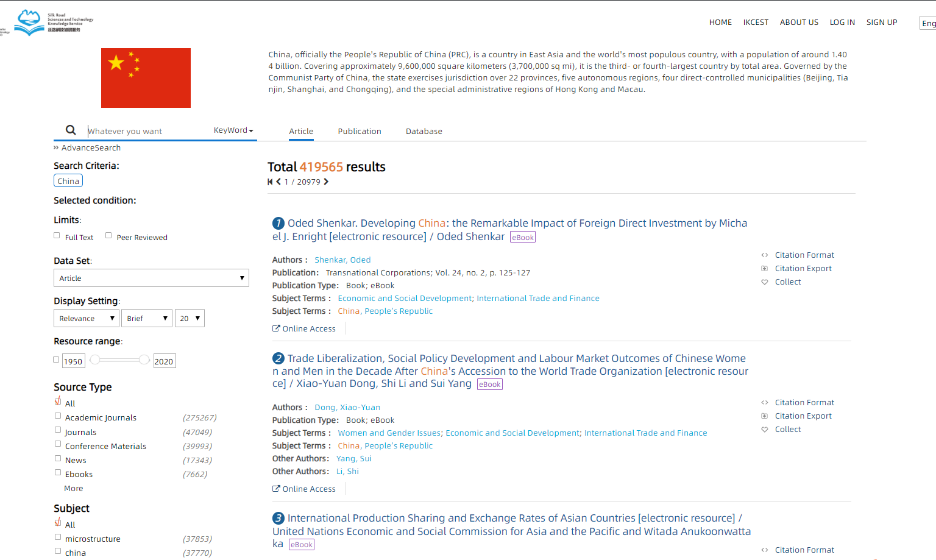Expand the Data Set Article dropdown
Image resolution: width=936 pixels, height=560 pixels.
click(151, 278)
